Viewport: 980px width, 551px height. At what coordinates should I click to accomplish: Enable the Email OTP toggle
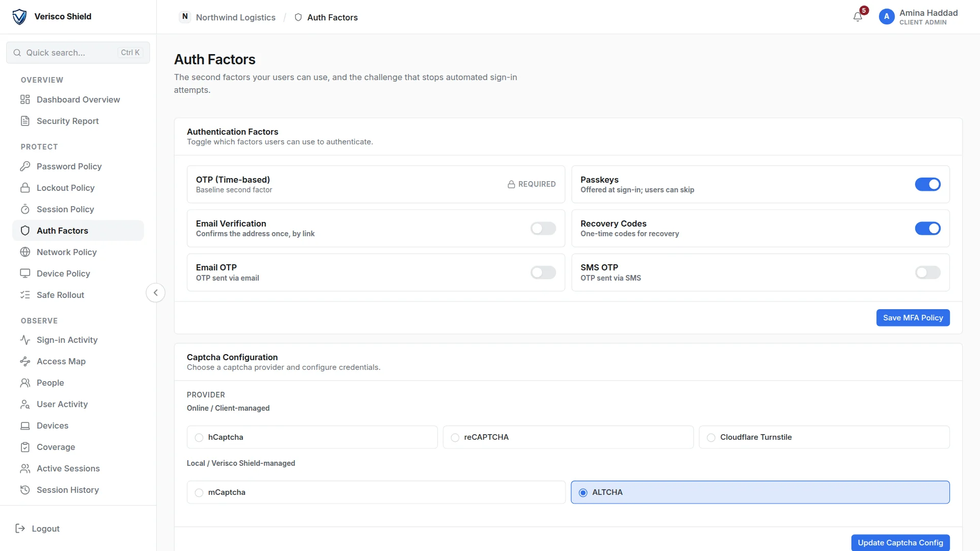click(x=543, y=272)
